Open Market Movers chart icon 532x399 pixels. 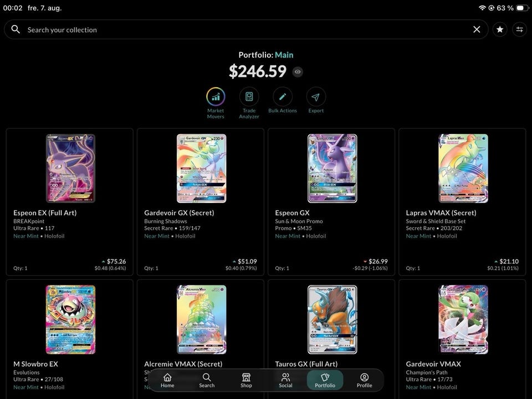coord(216,97)
